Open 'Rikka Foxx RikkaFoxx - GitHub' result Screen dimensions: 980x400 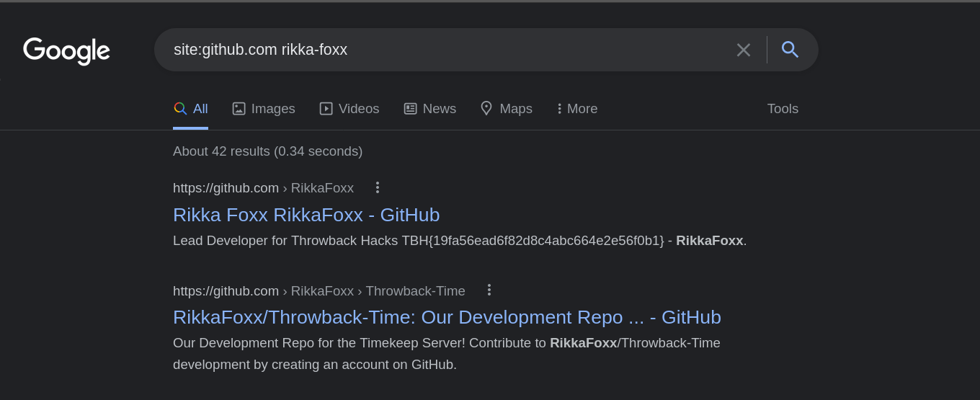(x=306, y=215)
